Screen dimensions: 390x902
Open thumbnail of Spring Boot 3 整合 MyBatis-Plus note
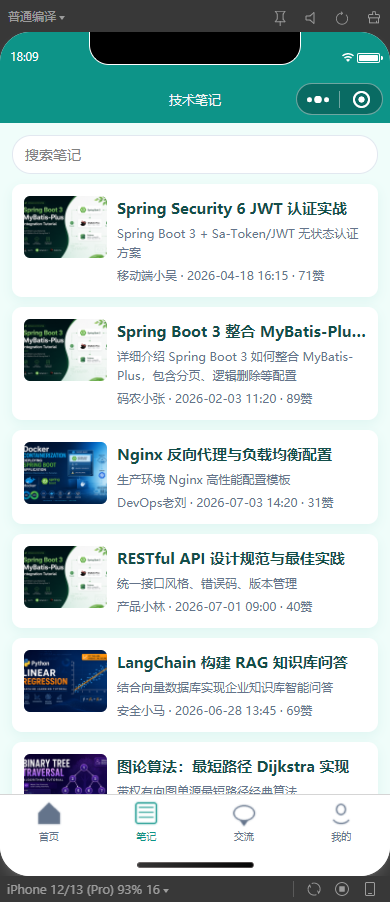(x=66, y=350)
